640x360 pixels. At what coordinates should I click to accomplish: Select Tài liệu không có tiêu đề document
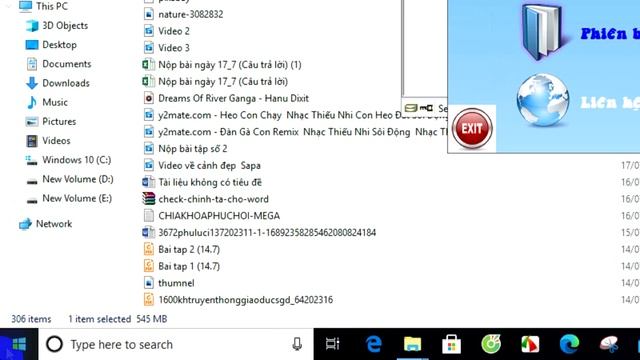point(210,182)
